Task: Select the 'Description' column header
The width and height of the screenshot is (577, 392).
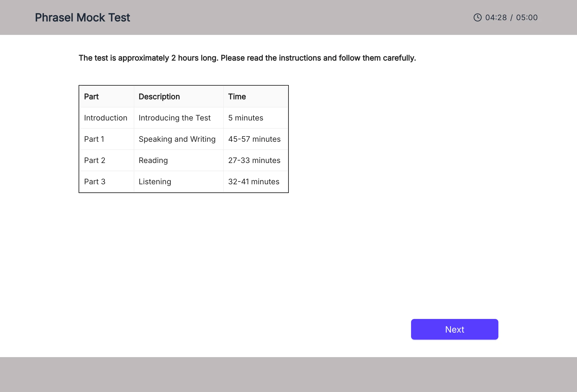Action: (179, 97)
